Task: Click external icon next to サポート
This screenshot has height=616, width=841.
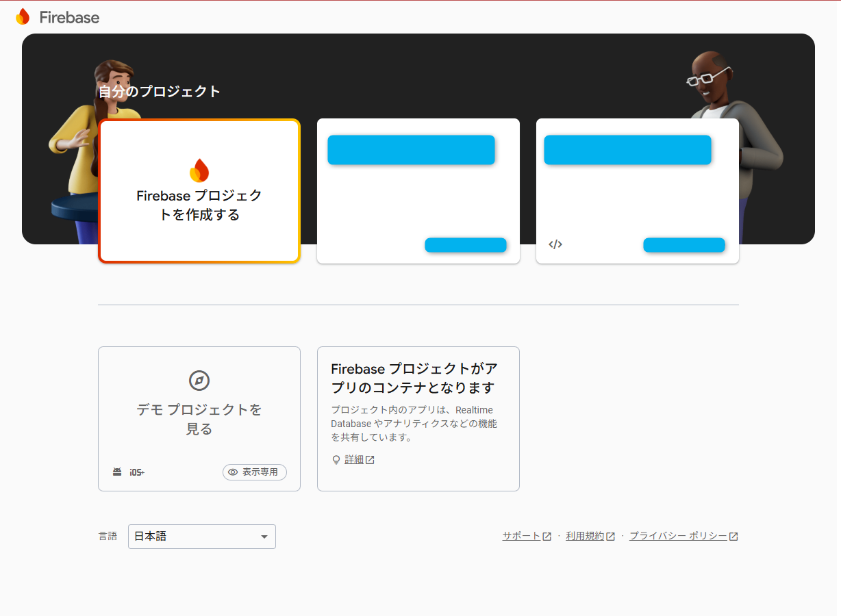Action: click(547, 537)
